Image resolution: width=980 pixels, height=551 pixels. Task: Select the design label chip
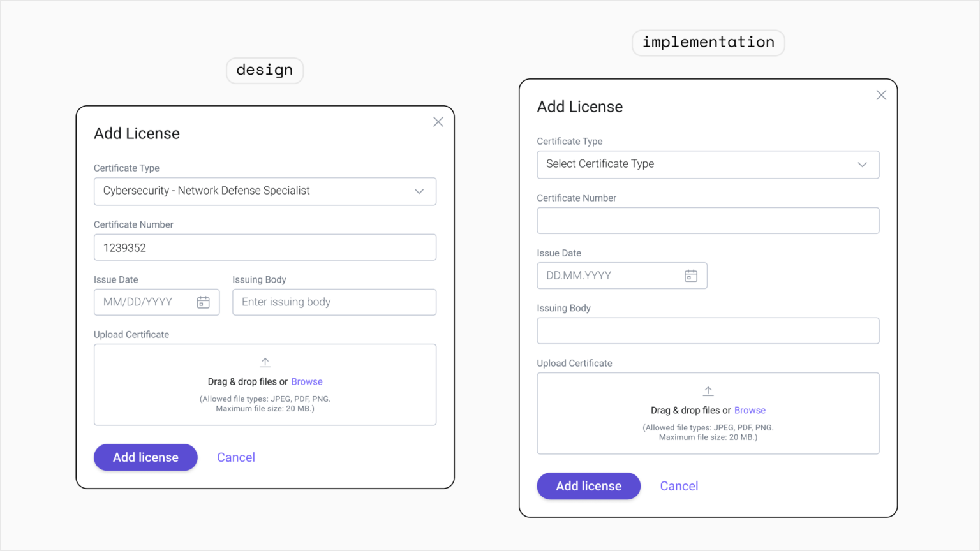coord(264,70)
